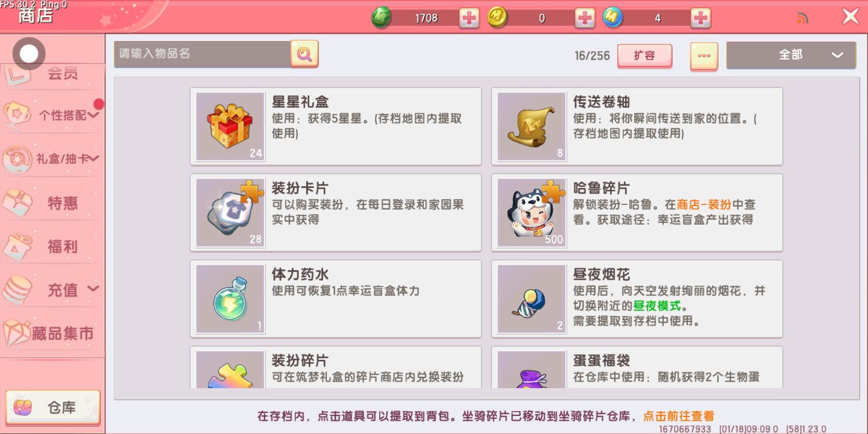Go to 藏品集市 in sidebar
Screen dimensions: 868x434
coord(52,333)
